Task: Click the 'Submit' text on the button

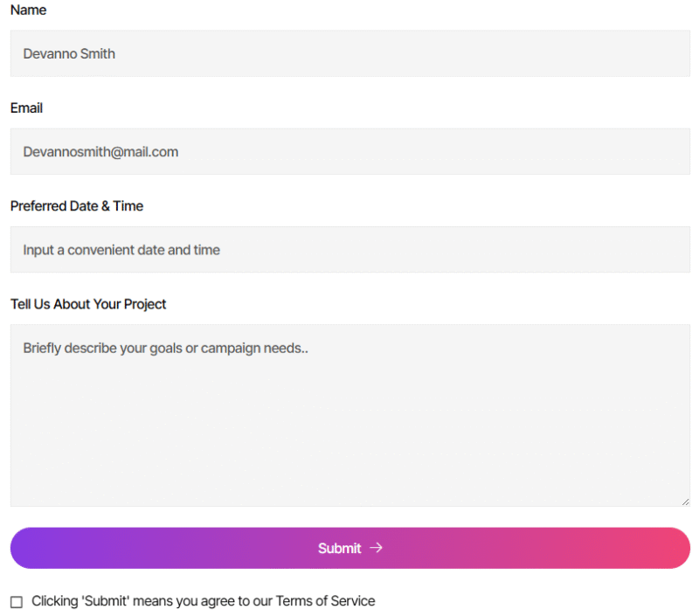Action: point(339,549)
